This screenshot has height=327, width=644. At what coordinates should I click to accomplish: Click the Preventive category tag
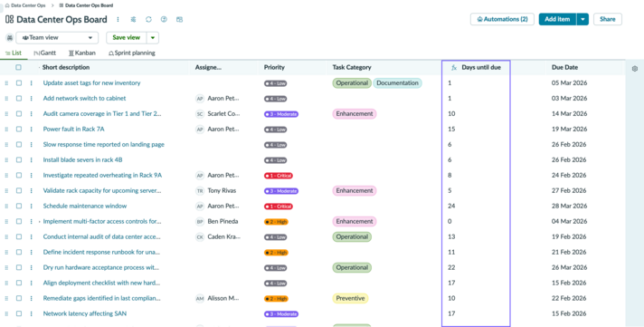(350, 299)
